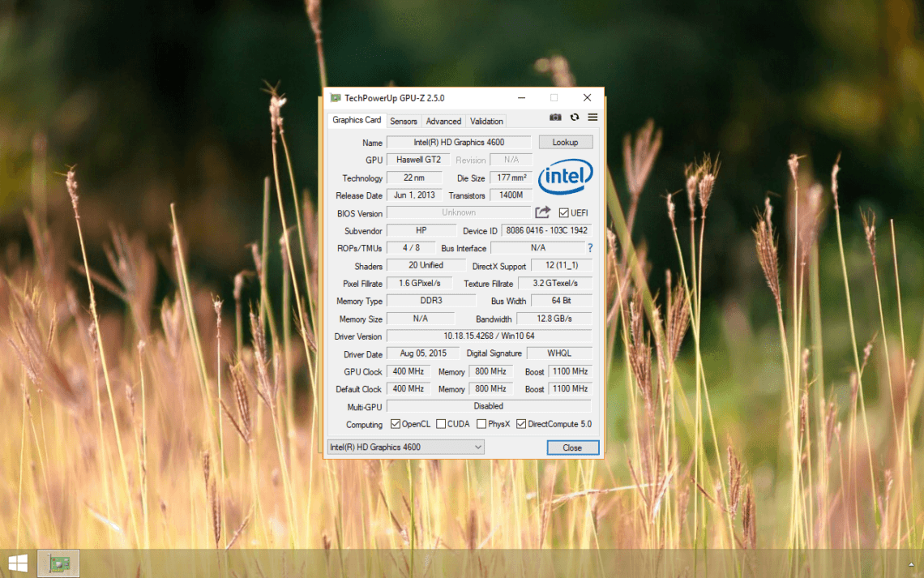The height and width of the screenshot is (578, 924).
Task: Click the GPU-Z icon in the title bar
Action: 336,97
